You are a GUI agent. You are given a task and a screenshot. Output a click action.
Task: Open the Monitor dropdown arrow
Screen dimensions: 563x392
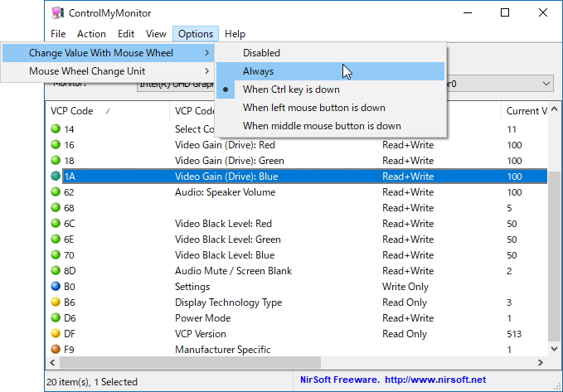(546, 84)
